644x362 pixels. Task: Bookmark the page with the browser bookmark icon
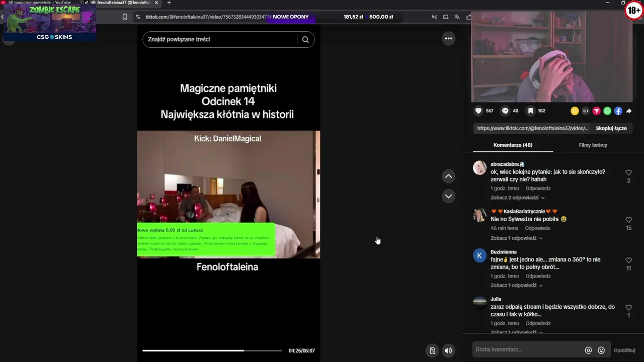125,17
